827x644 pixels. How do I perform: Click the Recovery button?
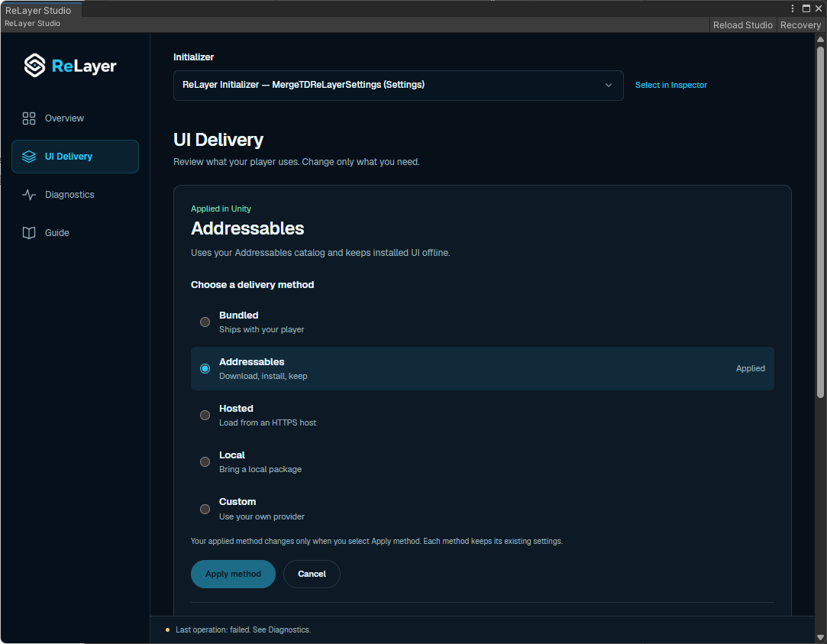(800, 24)
